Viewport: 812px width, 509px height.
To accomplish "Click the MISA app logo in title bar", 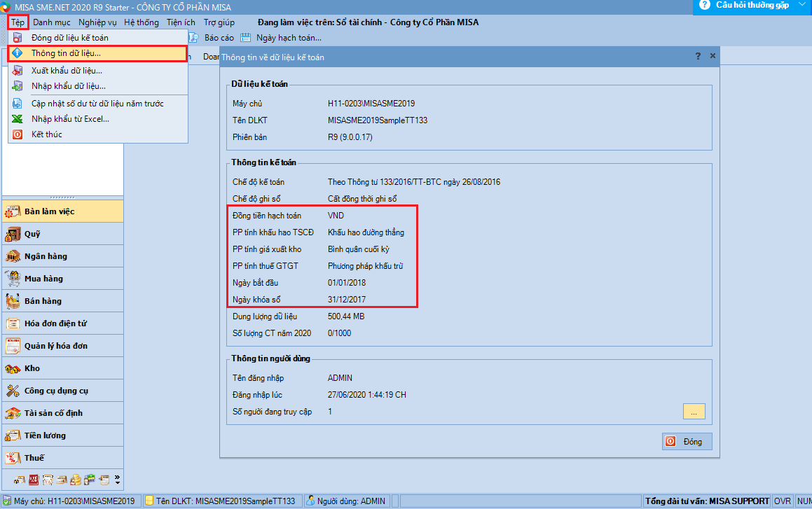I will coord(6,7).
